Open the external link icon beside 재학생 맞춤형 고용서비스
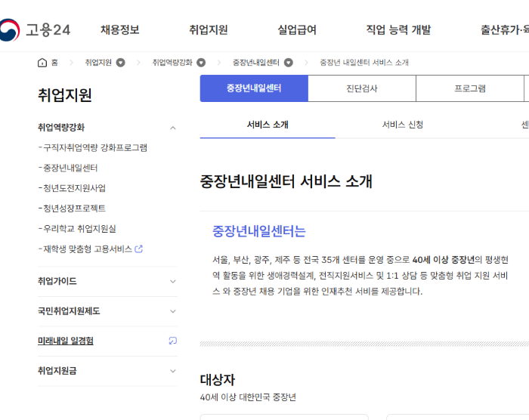This screenshot has height=420, width=529. 138,249
